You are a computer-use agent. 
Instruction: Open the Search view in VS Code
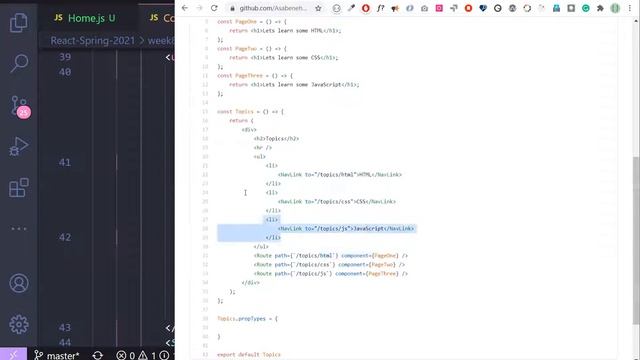pos(19,63)
